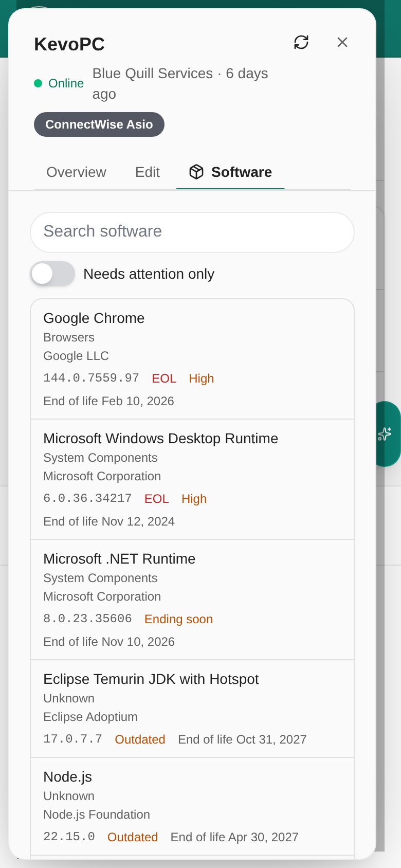This screenshot has width=401, height=868.
Task: Click version 17.0.7.7
Action: (x=72, y=739)
